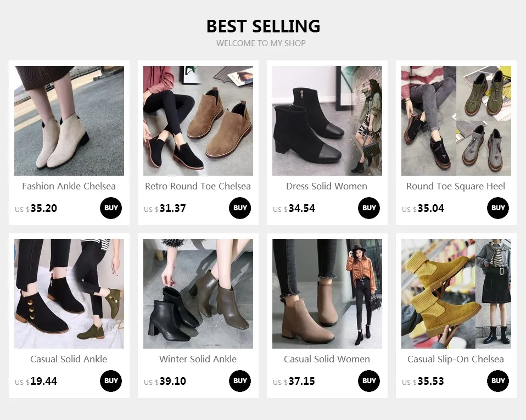Open the Round Toe Square Heel collage image

click(x=456, y=121)
